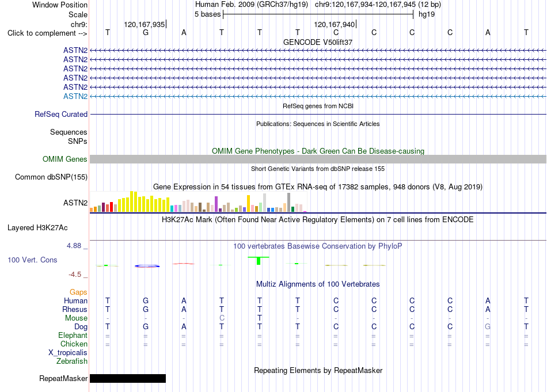Image resolution: width=547 pixels, height=392 pixels.
Task: Click the ASTN2 label beside the GTEx bar chart
Action: point(75,203)
